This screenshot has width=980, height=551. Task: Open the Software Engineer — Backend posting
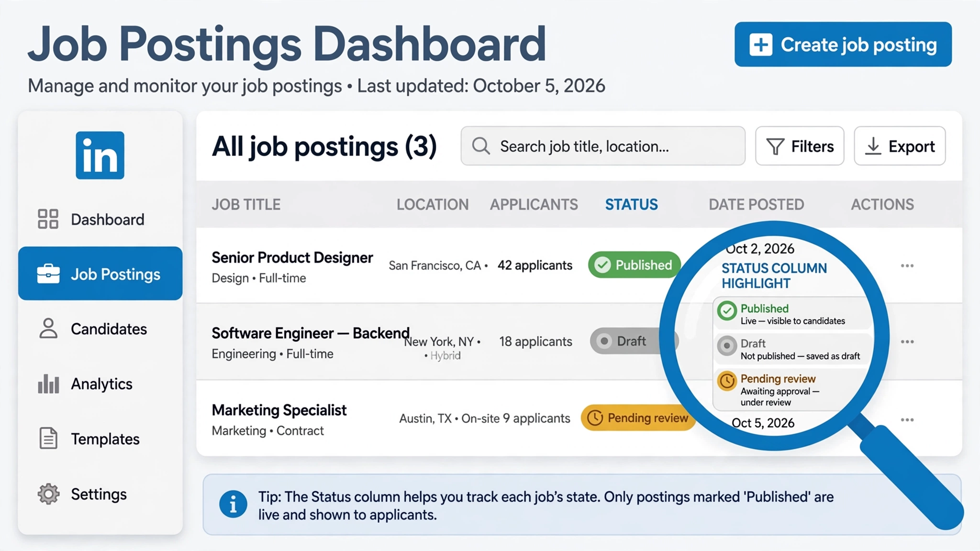pos(311,333)
